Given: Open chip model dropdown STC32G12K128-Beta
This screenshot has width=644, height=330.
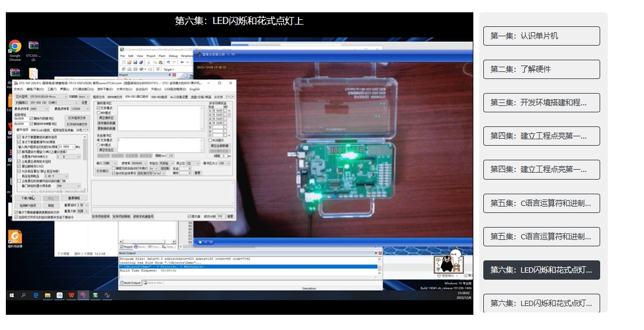Looking at the screenshot, I should [49, 97].
